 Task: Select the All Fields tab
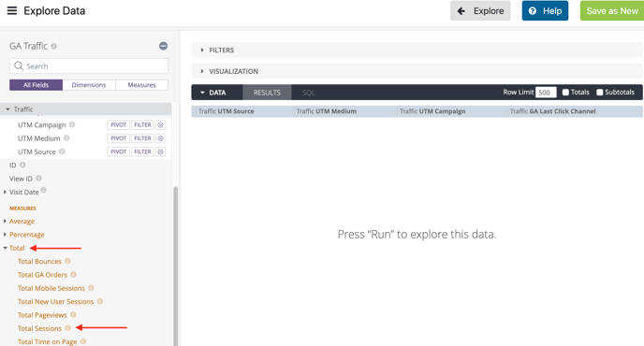(x=37, y=85)
